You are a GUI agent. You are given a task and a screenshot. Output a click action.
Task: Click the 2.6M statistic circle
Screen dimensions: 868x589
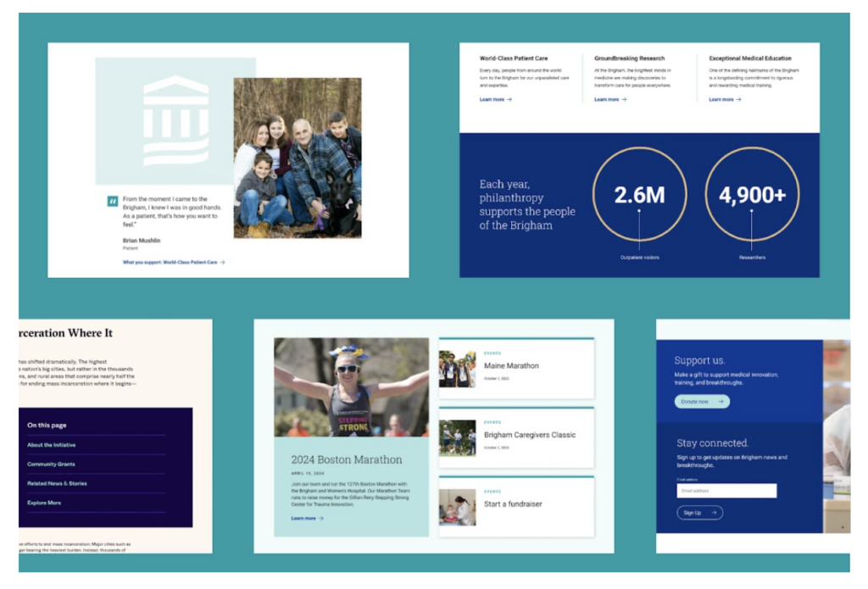[639, 194]
